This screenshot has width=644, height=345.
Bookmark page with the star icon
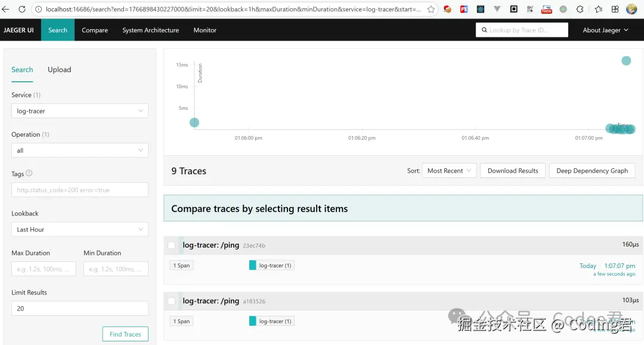pos(431,9)
